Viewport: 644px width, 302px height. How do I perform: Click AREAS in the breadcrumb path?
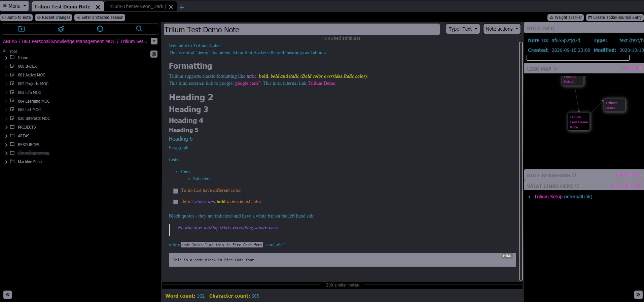pos(10,41)
